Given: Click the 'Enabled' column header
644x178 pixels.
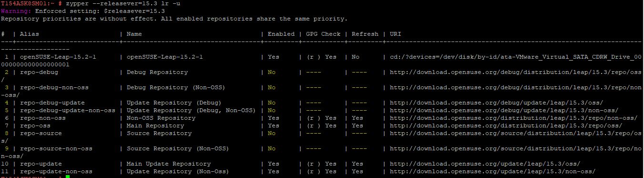Looking at the screenshot, I should [281, 34].
